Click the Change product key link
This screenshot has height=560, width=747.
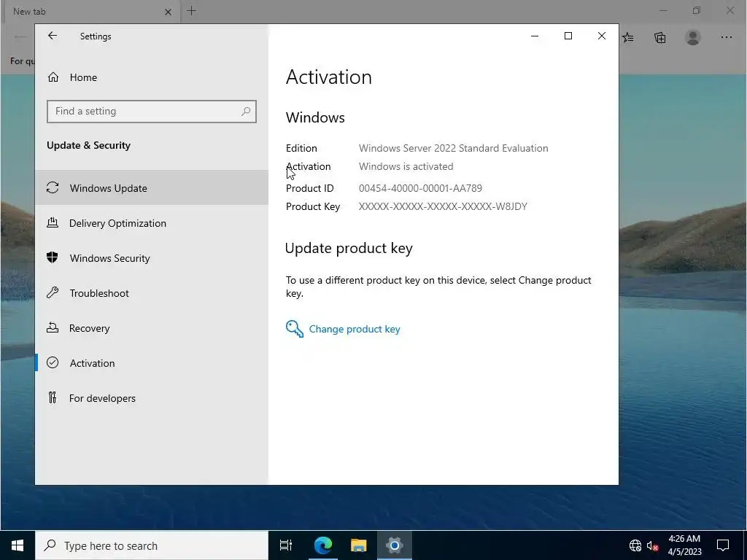coord(355,329)
